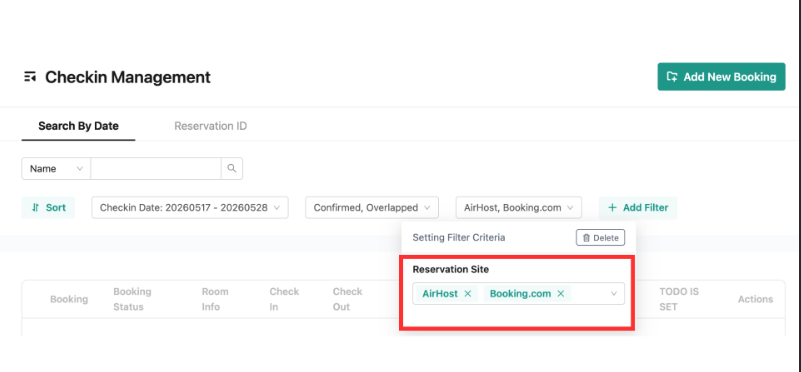Click the Setting Filter Criteria label
801x372 pixels.
(x=459, y=238)
